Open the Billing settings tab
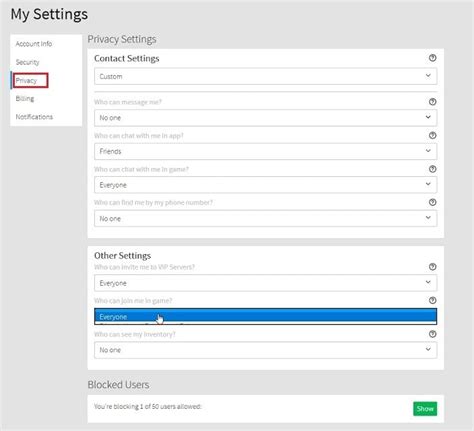This screenshot has height=431, width=474. tap(25, 98)
